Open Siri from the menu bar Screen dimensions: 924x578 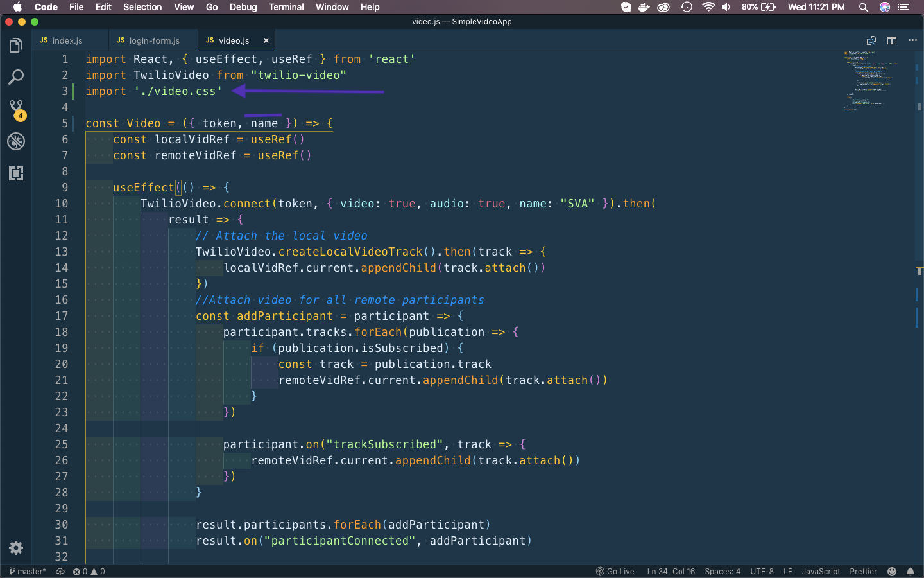[x=884, y=7]
